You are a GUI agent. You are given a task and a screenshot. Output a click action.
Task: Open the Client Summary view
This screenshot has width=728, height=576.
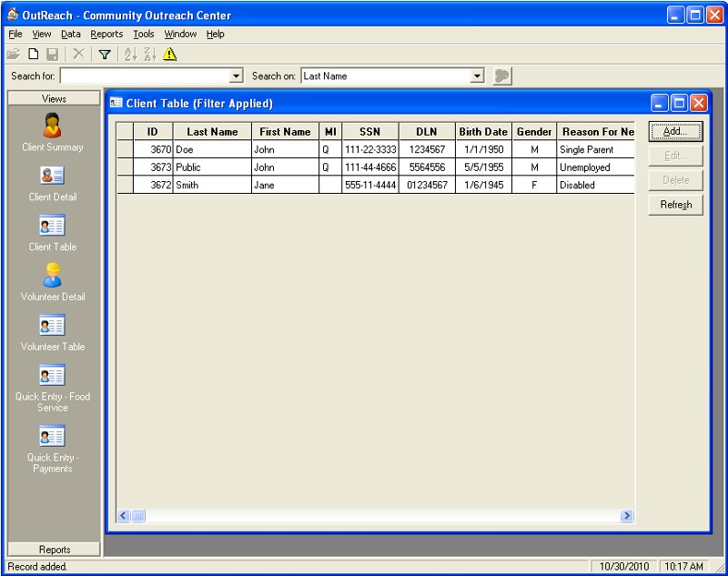53,132
